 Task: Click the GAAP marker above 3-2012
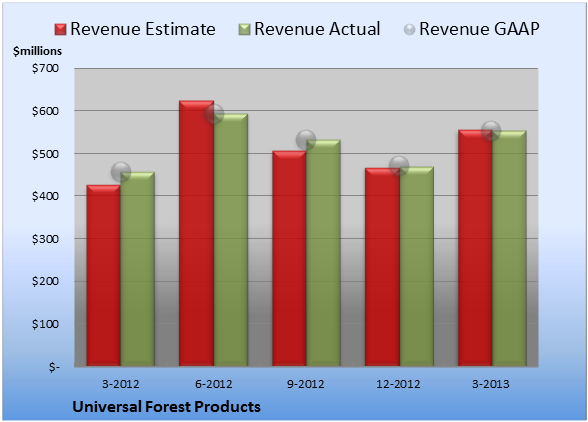coord(121,172)
